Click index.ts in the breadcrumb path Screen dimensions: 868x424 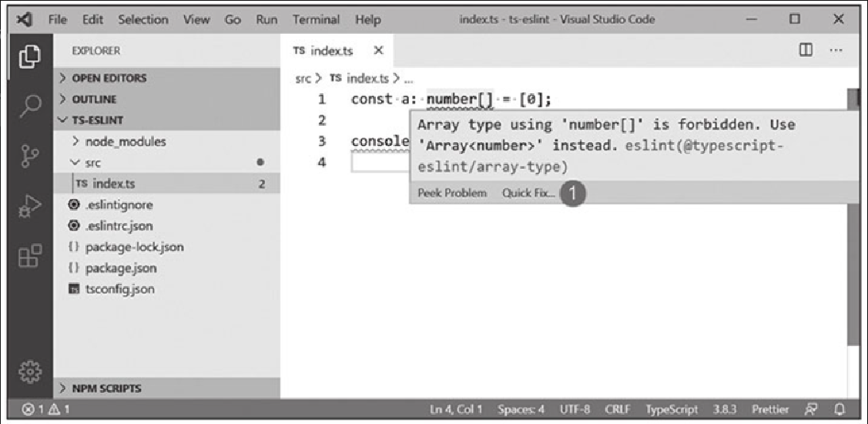[359, 79]
